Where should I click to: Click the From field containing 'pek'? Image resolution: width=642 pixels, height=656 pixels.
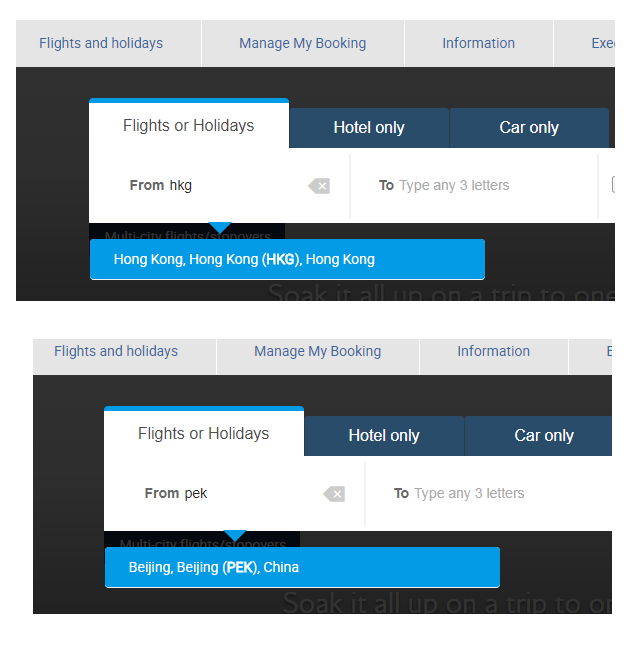(x=250, y=494)
